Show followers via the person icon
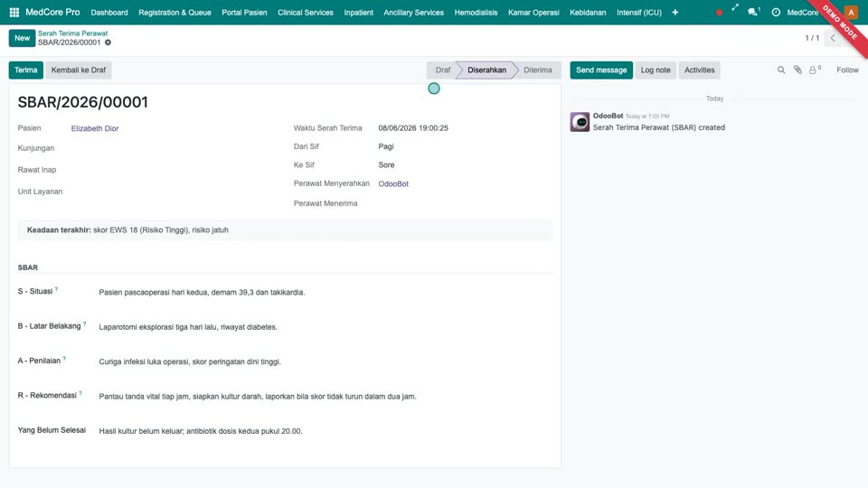 click(x=815, y=70)
